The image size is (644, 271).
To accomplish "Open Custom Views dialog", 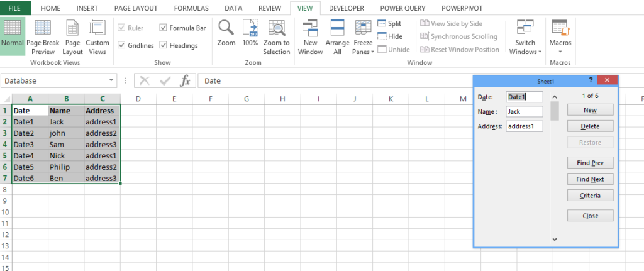I will point(97,36).
